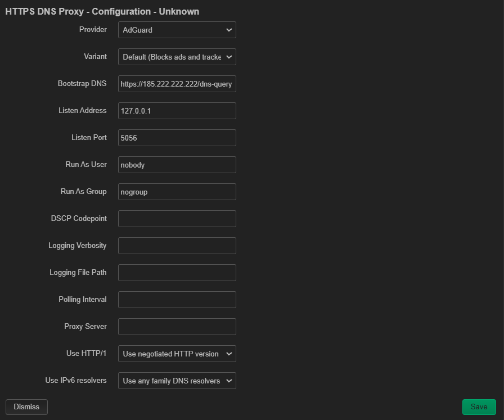The height and width of the screenshot is (420, 504).
Task: Save the proxy configuration
Action: (x=479, y=407)
